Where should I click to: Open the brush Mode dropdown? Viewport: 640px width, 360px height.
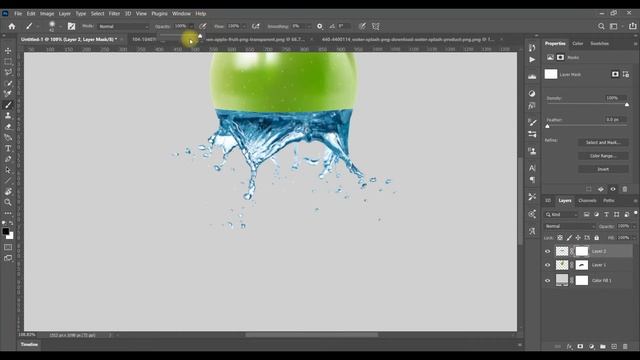[124, 27]
